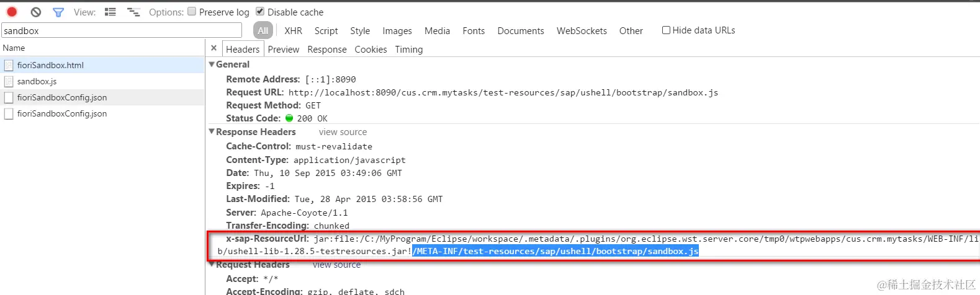Click the 200 OK status code text
Image resolution: width=980 pixels, height=295 pixels.
pyautogui.click(x=312, y=118)
